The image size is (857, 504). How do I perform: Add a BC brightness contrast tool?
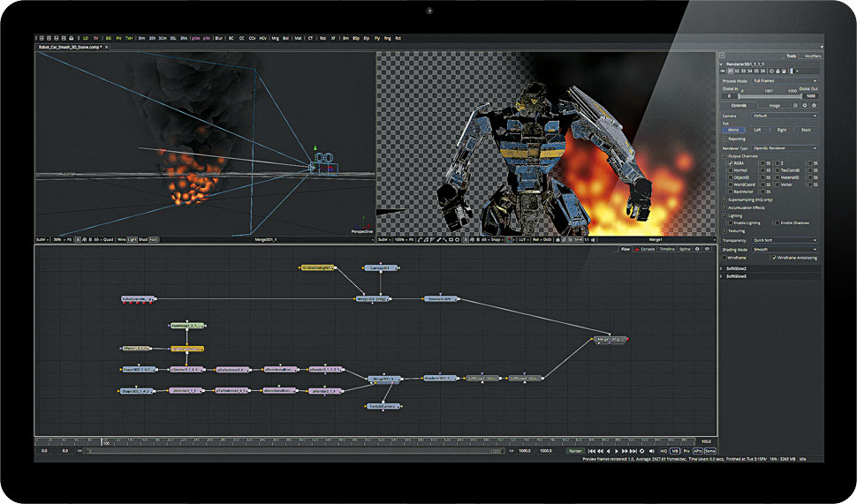tap(231, 39)
